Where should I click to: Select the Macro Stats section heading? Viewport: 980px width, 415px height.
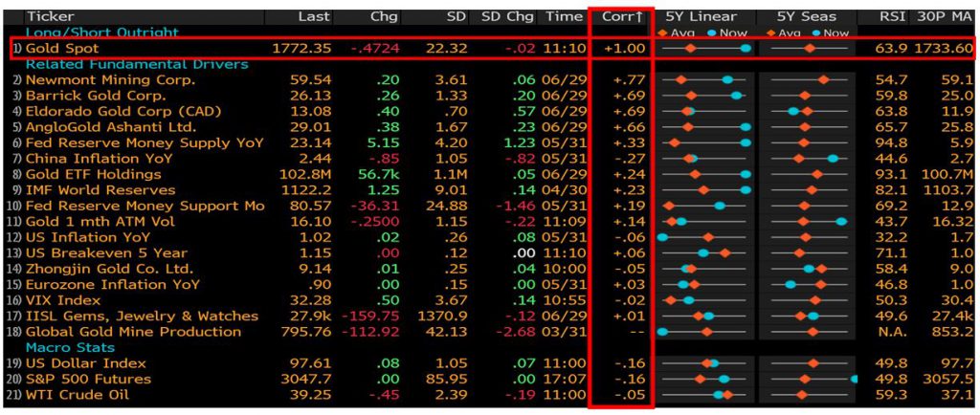coord(70,348)
